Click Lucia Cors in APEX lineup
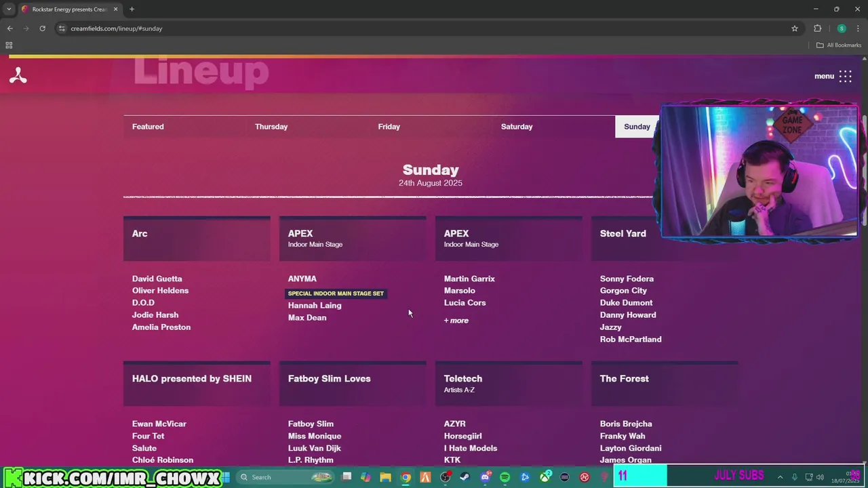 (465, 303)
